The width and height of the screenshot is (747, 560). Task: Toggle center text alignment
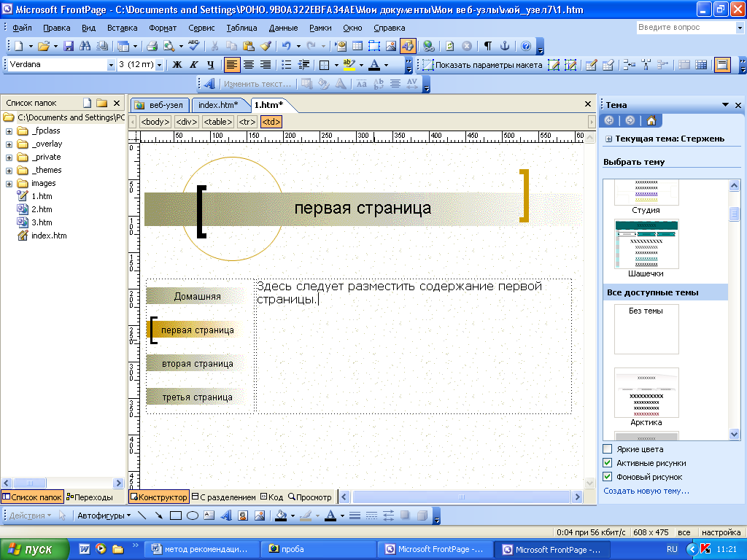pyautogui.click(x=249, y=64)
